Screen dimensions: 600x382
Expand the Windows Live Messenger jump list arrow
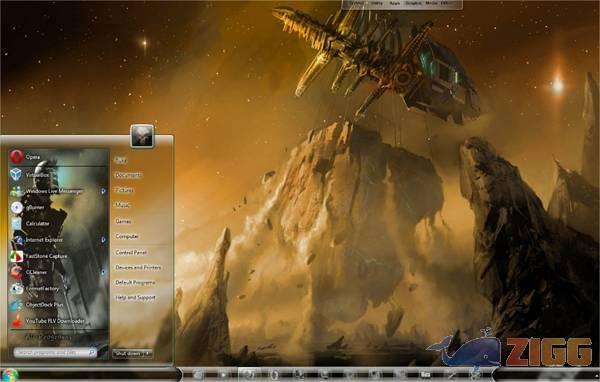click(x=103, y=191)
